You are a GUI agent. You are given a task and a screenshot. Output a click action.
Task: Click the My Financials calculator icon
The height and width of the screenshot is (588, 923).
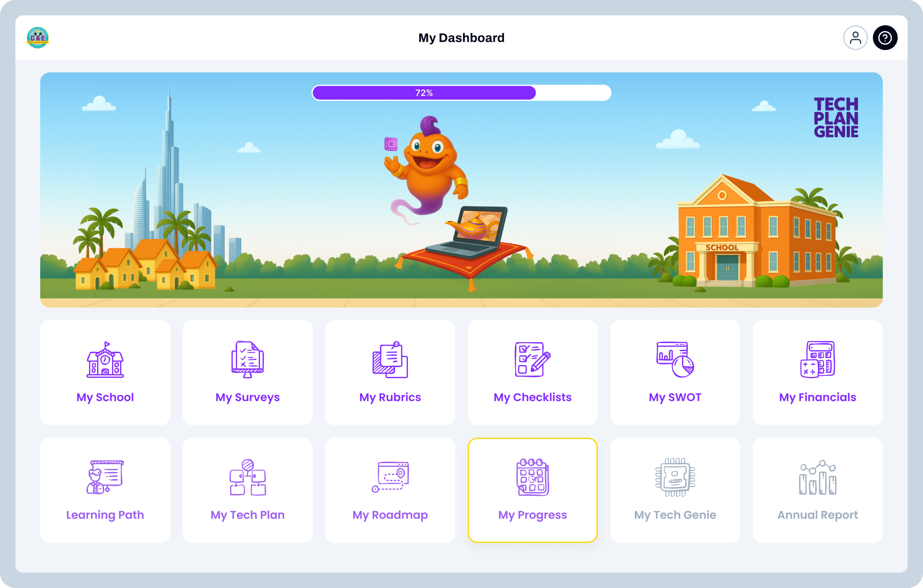(x=817, y=360)
